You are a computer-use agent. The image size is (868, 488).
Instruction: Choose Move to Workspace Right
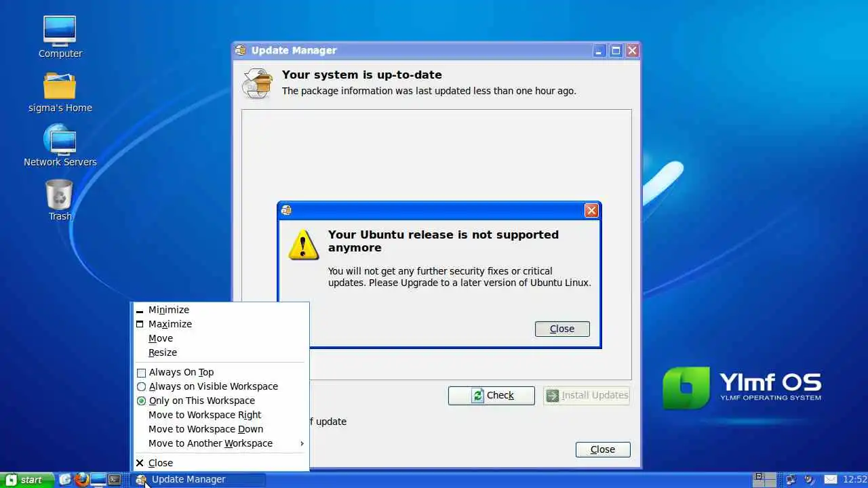pos(220,415)
